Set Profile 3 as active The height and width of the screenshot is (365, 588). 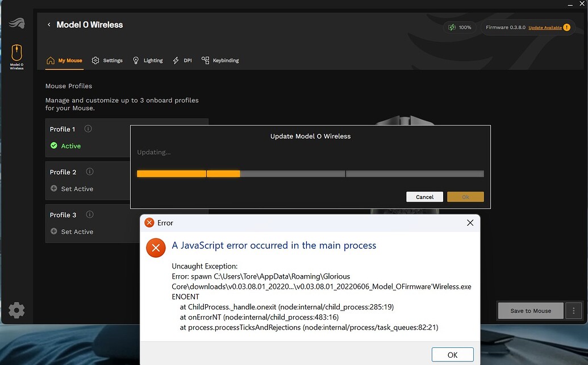pos(72,232)
